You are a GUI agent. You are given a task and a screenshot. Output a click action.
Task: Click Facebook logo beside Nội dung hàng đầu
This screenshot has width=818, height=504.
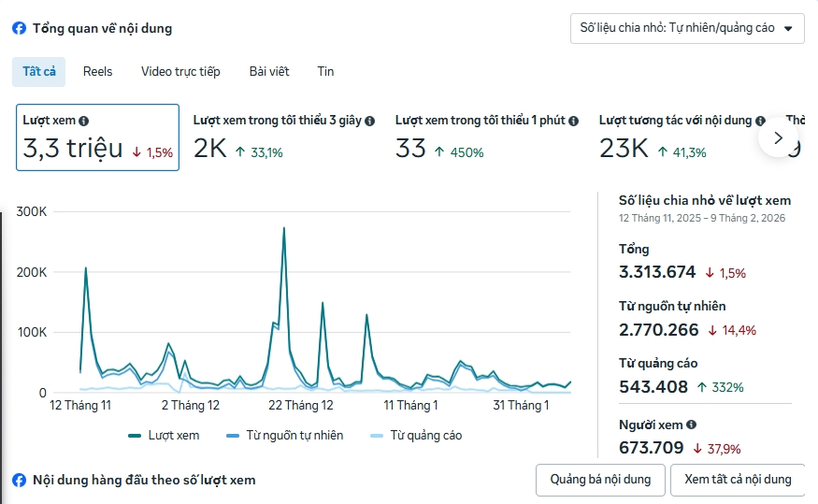pyautogui.click(x=19, y=480)
